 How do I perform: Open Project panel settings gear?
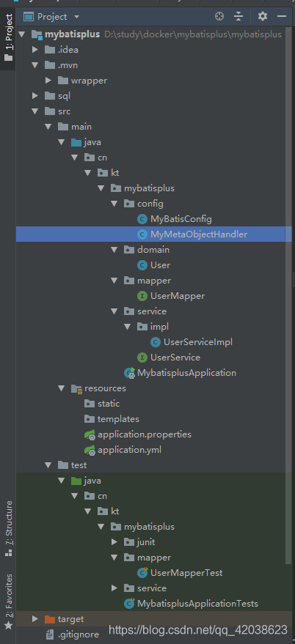pos(263,16)
